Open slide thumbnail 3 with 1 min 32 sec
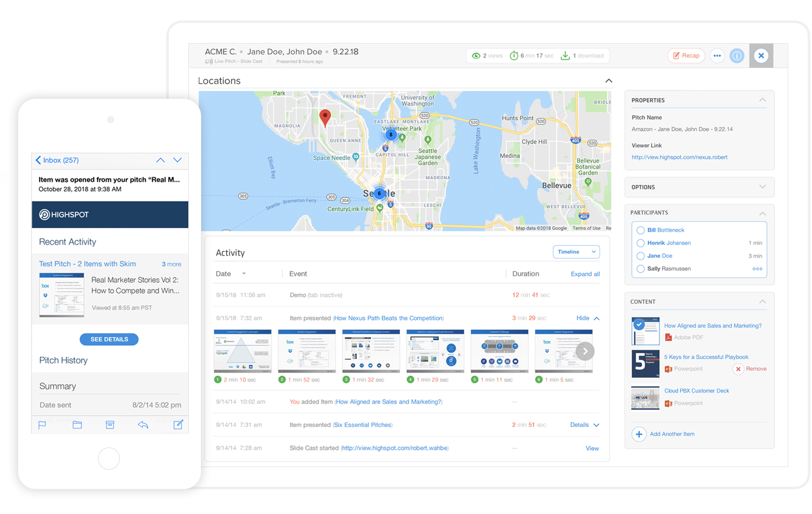This screenshot has width=812, height=514. tap(370, 351)
